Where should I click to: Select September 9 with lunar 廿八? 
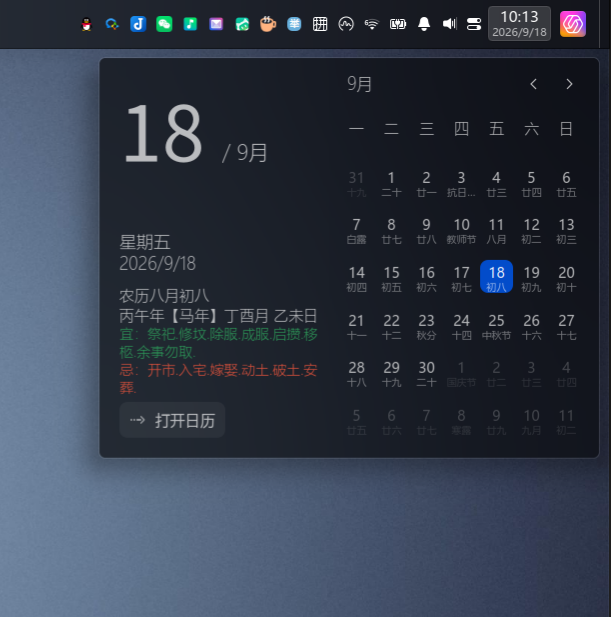coord(426,231)
